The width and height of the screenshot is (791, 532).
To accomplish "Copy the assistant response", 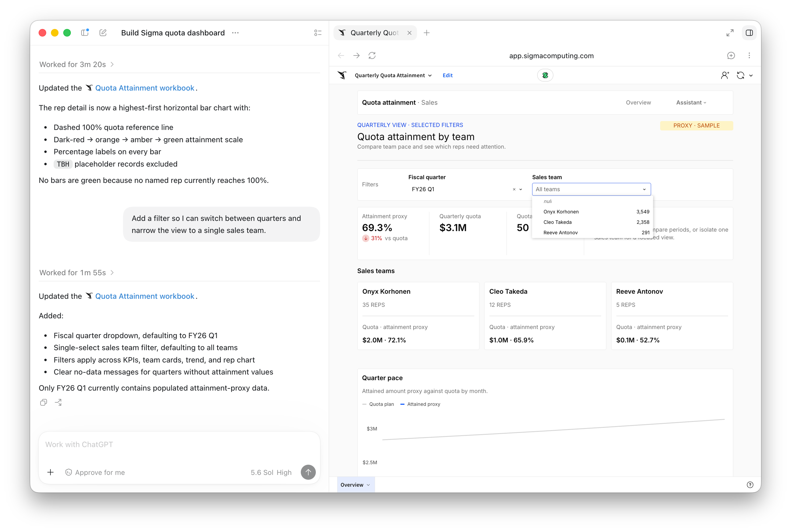I will pyautogui.click(x=43, y=402).
